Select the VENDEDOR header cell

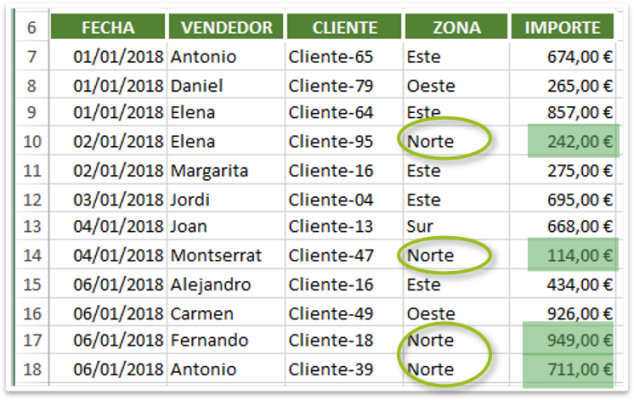click(226, 27)
